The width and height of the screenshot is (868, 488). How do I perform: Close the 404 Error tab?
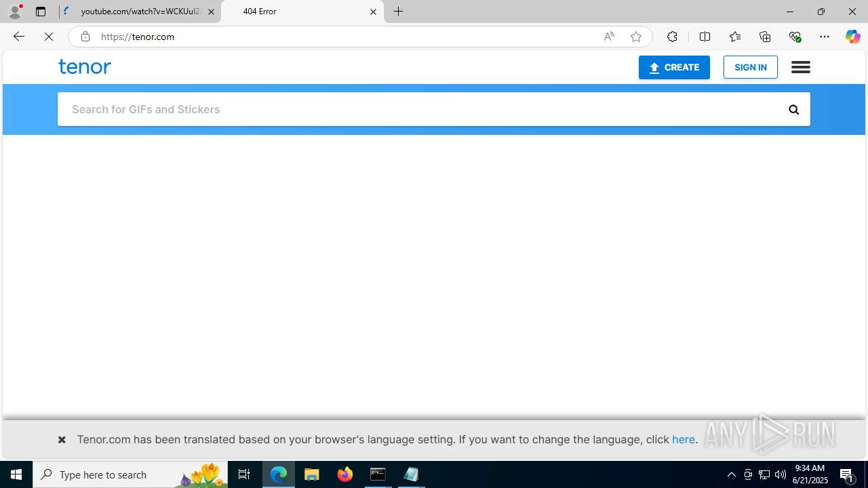373,12
